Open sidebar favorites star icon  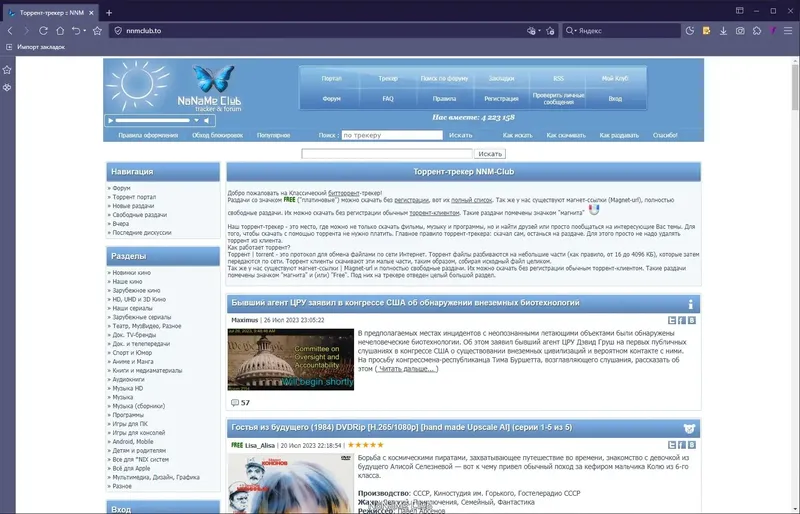pyautogui.click(x=7, y=70)
